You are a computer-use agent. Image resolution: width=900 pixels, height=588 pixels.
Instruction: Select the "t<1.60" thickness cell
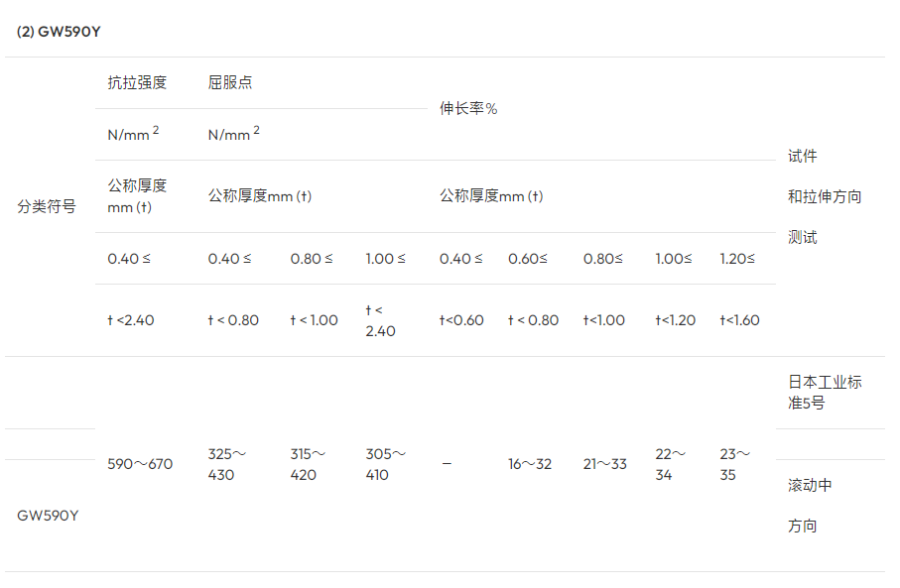click(x=739, y=320)
